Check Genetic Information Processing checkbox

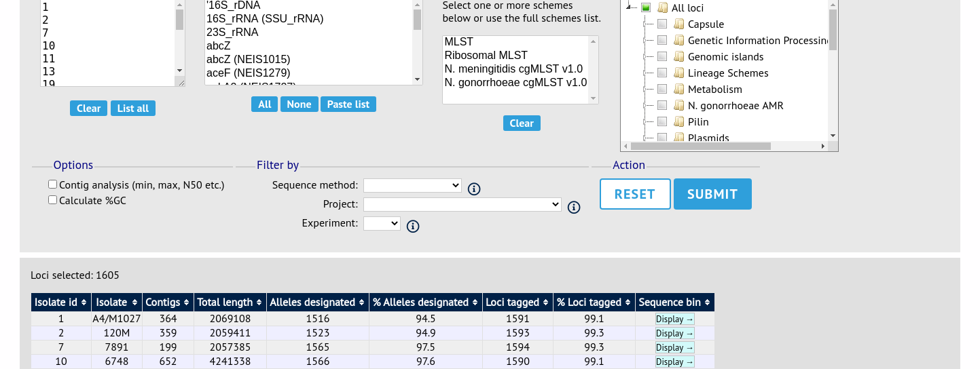tap(662, 41)
